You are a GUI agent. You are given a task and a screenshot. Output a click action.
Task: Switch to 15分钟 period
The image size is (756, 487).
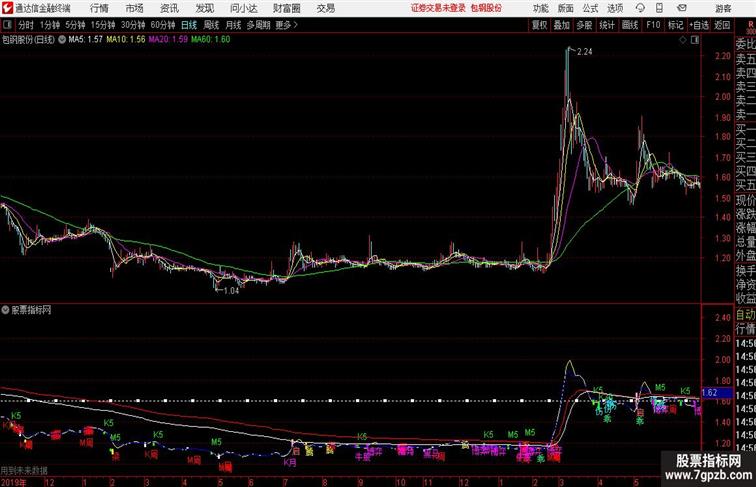103,25
